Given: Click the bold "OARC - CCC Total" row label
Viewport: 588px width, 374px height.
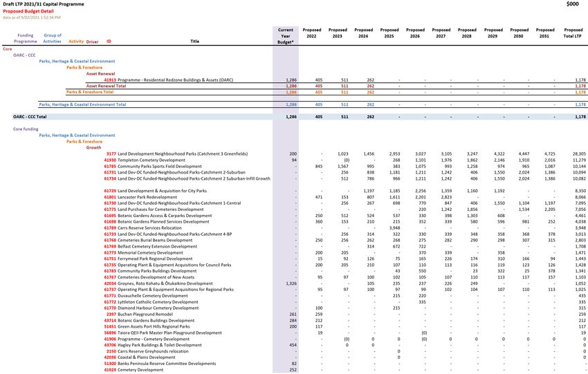Looking at the screenshot, I should pyautogui.click(x=30, y=117).
